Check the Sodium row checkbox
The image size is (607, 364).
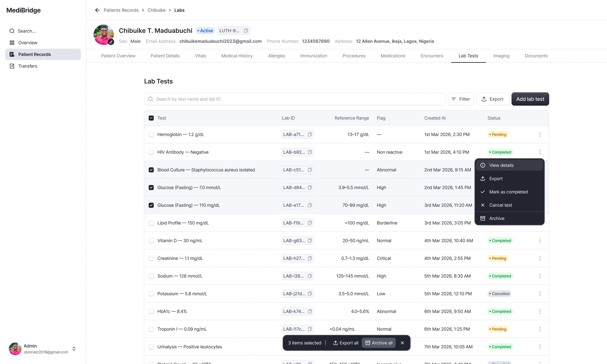pos(151,276)
